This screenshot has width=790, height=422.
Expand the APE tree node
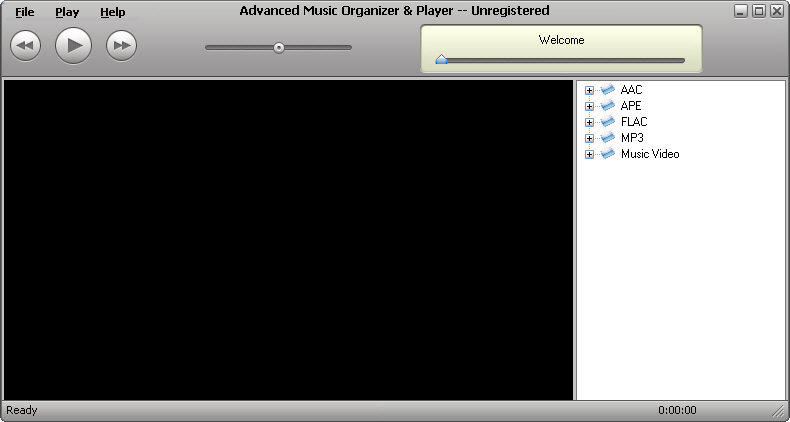pos(589,107)
